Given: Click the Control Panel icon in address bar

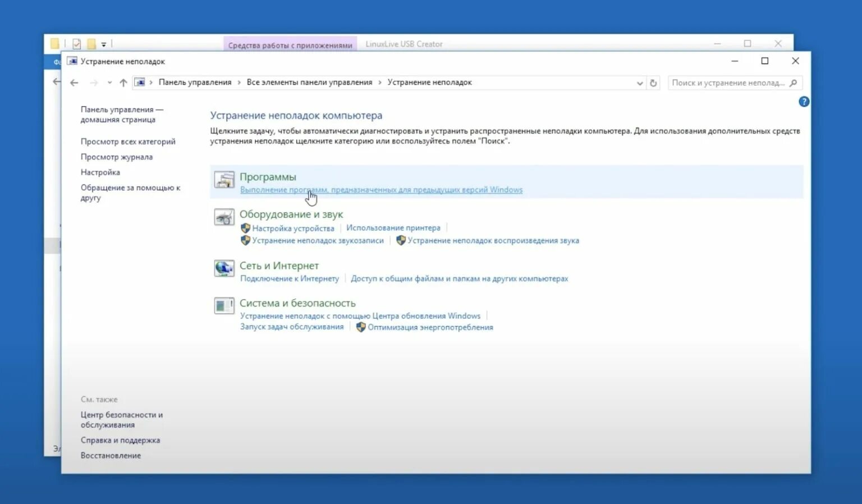Looking at the screenshot, I should coord(140,83).
